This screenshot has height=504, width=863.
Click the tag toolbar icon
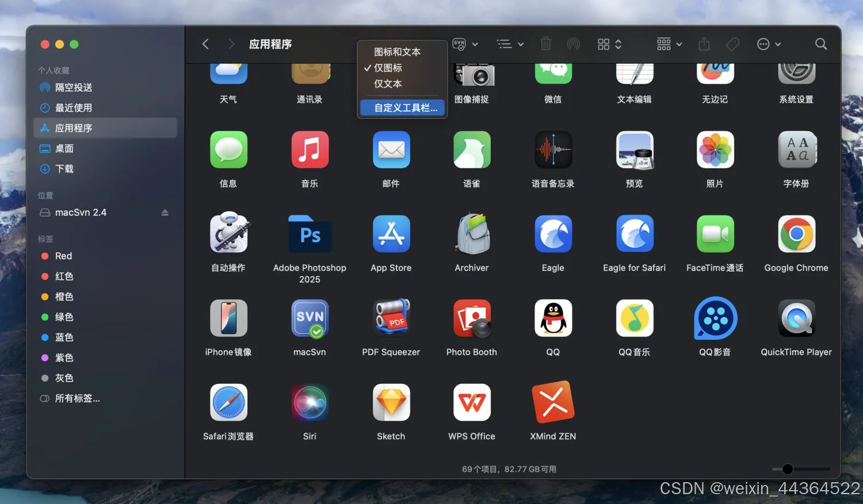pos(732,44)
